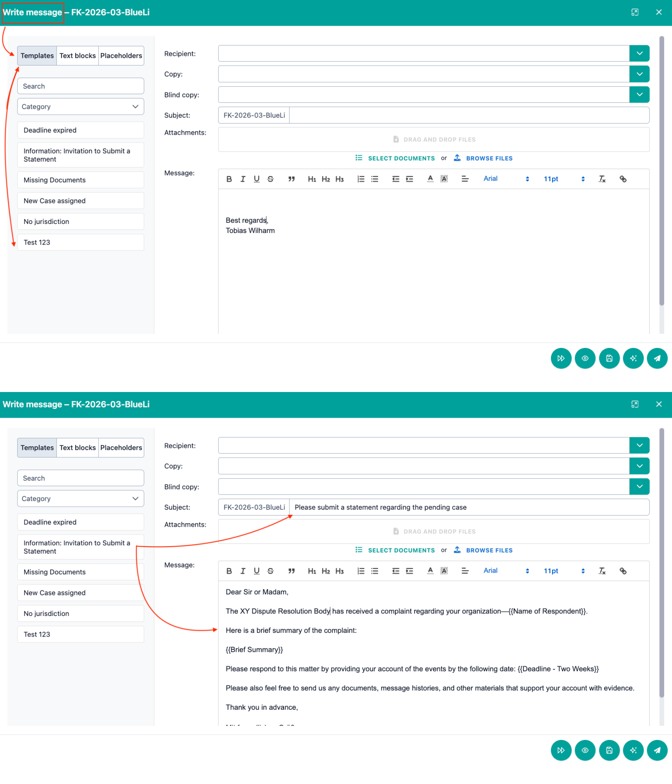This screenshot has width=672, height=784.
Task: Click the empty Subject field in the blank-message dialog
Action: 469,115
